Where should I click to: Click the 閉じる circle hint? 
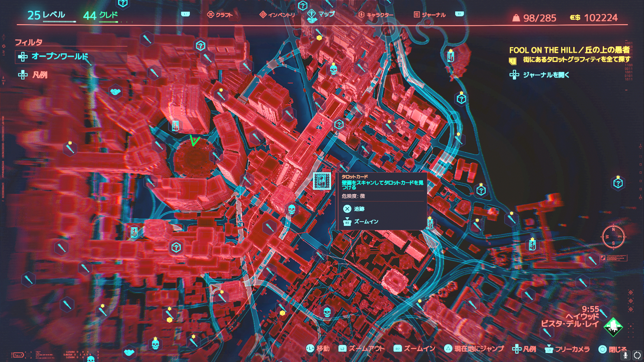coord(612,349)
